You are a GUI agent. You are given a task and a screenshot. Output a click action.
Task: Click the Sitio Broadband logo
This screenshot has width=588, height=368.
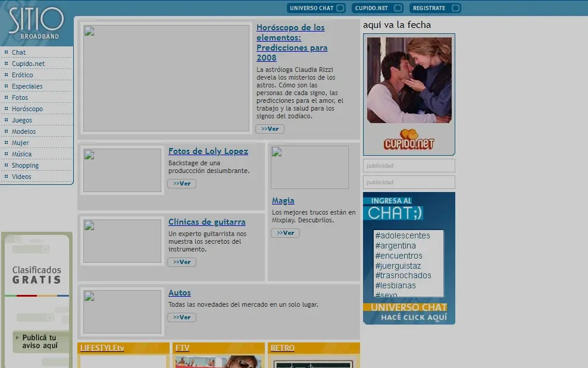(x=36, y=23)
